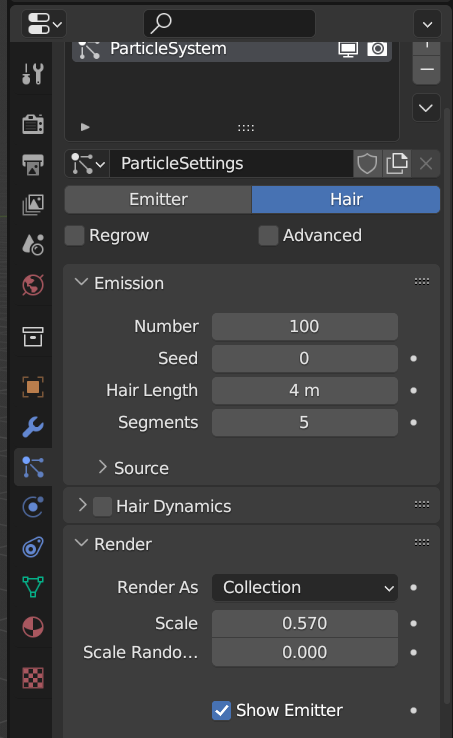Open the Physics properties tab
453x738 pixels.
(x=33, y=507)
